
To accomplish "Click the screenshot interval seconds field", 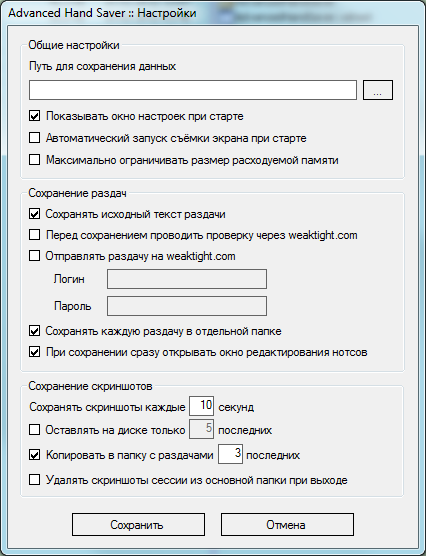I will (x=201, y=406).
